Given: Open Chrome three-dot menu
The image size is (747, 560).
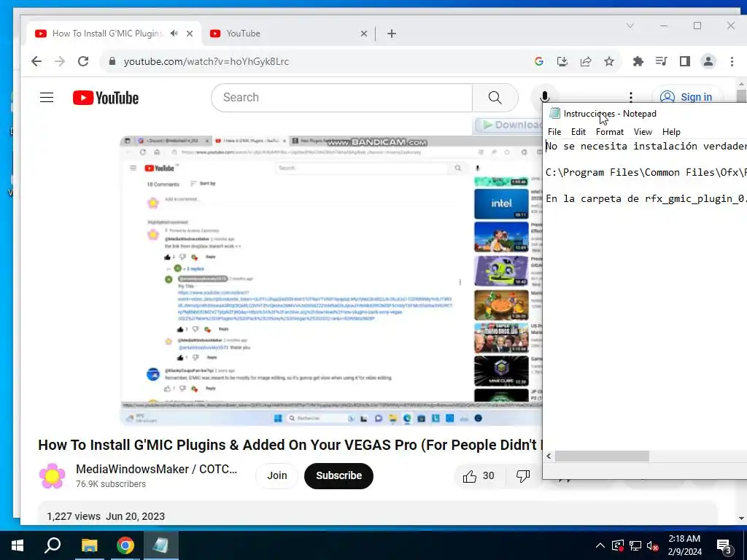Looking at the screenshot, I should pos(732,61).
